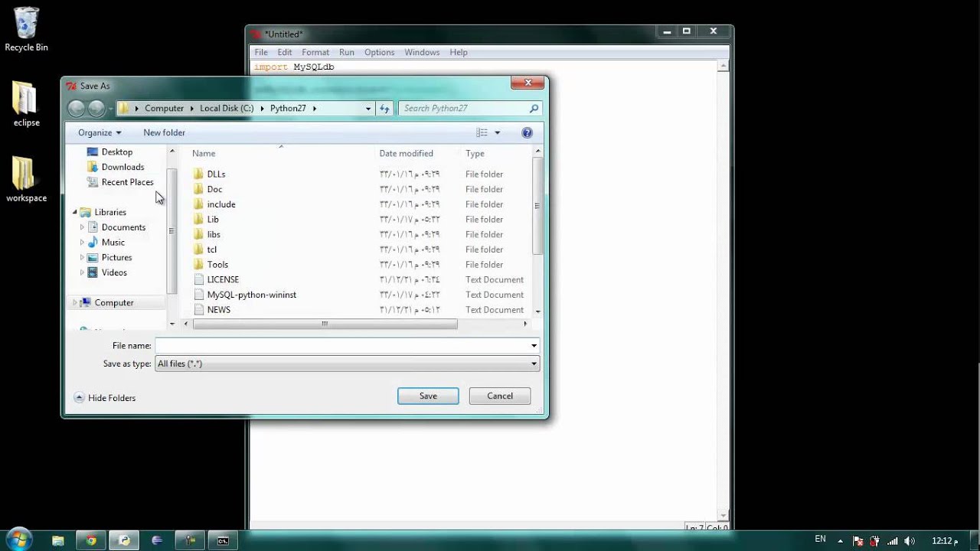Change view with the views icon
Viewport: 980px width, 551px height.
[x=482, y=132]
